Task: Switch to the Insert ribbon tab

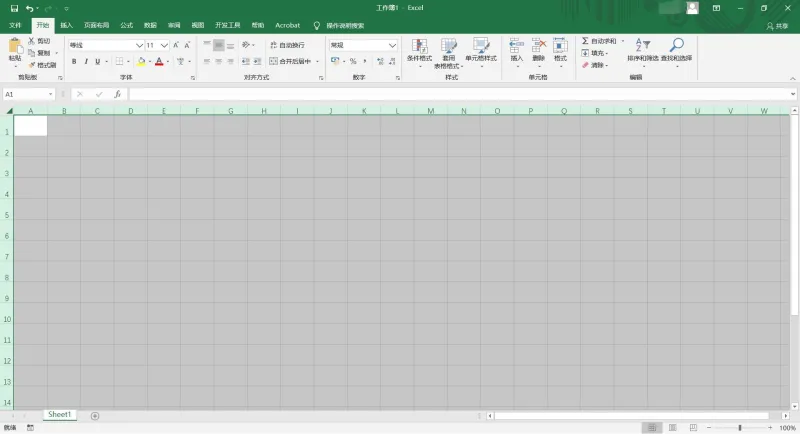Action: click(x=66, y=25)
